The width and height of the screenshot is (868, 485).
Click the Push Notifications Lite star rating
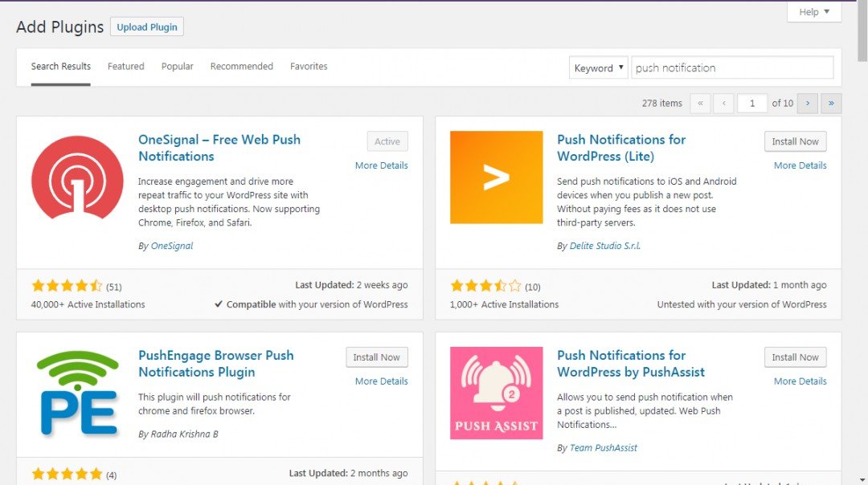[485, 286]
